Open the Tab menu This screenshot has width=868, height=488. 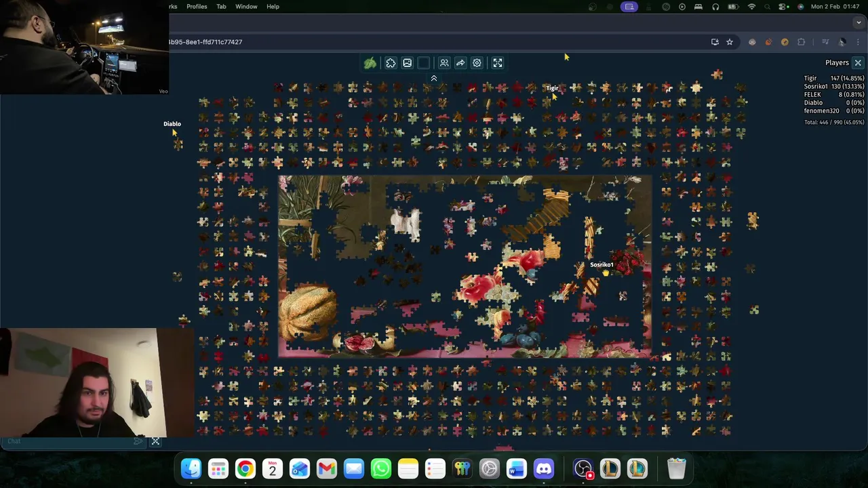point(221,6)
